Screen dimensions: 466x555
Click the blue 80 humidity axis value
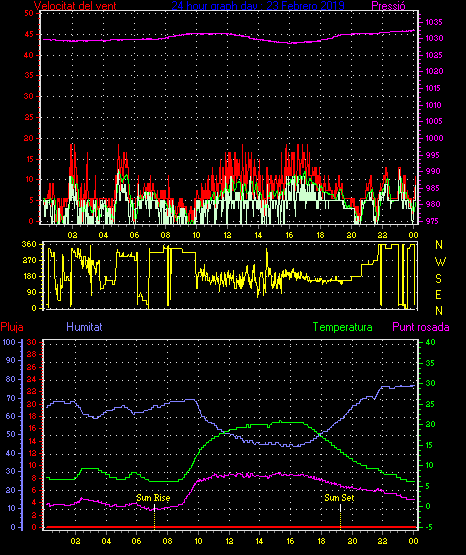(x=11, y=379)
